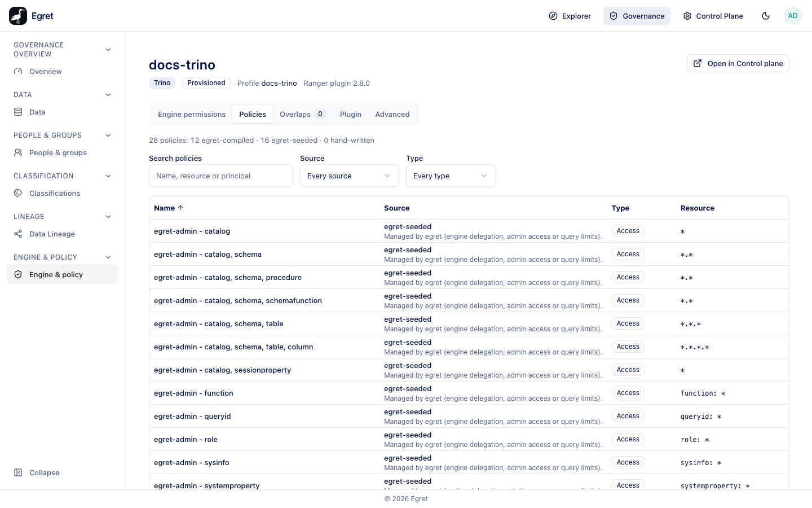Open the Type filter dropdown

(451, 176)
